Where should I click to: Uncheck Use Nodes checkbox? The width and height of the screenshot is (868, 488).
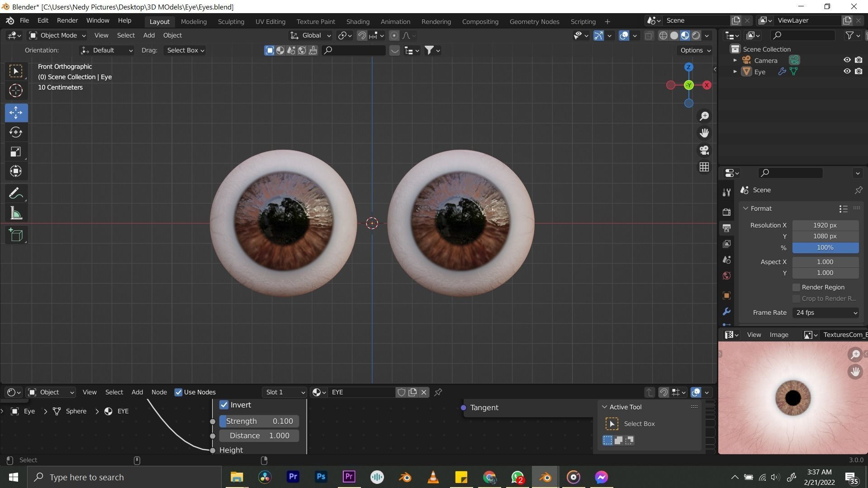click(178, 392)
